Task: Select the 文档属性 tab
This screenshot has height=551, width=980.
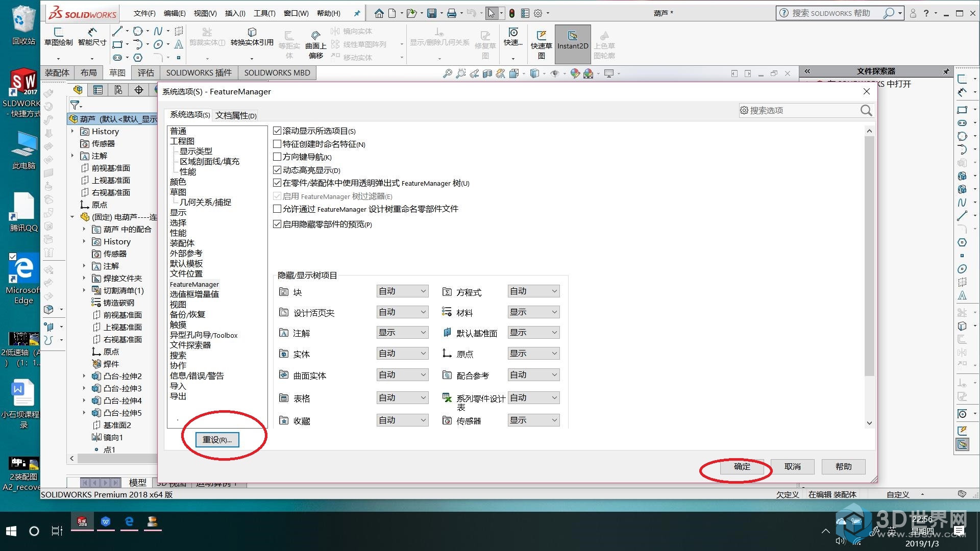Action: 236,115
